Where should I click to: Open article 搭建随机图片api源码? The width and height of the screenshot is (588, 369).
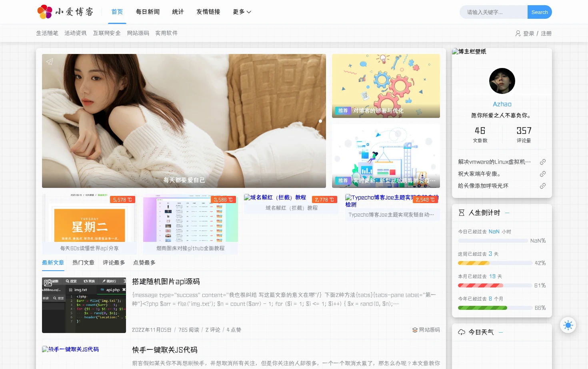166,281
